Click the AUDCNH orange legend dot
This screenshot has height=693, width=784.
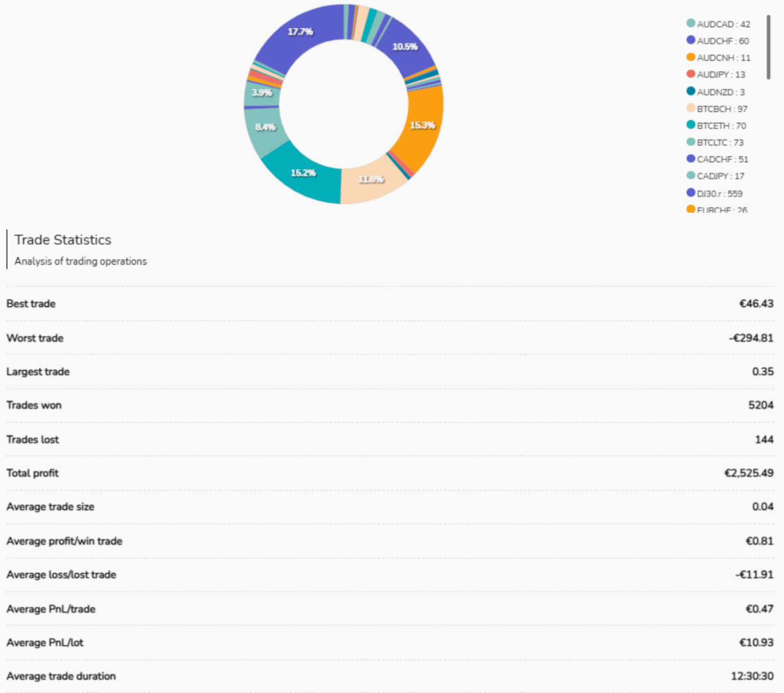click(692, 58)
